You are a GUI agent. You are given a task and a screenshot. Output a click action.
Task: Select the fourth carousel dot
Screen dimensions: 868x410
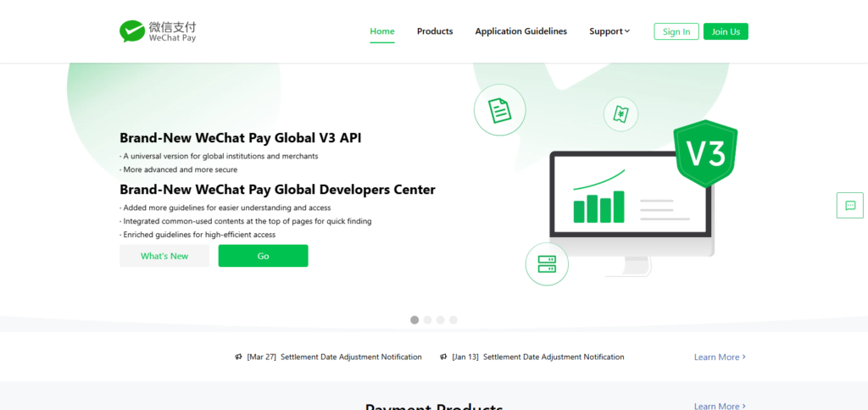453,320
